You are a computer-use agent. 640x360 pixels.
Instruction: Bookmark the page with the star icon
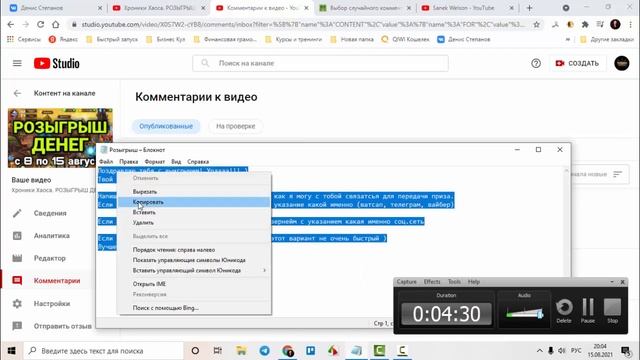tap(536, 24)
